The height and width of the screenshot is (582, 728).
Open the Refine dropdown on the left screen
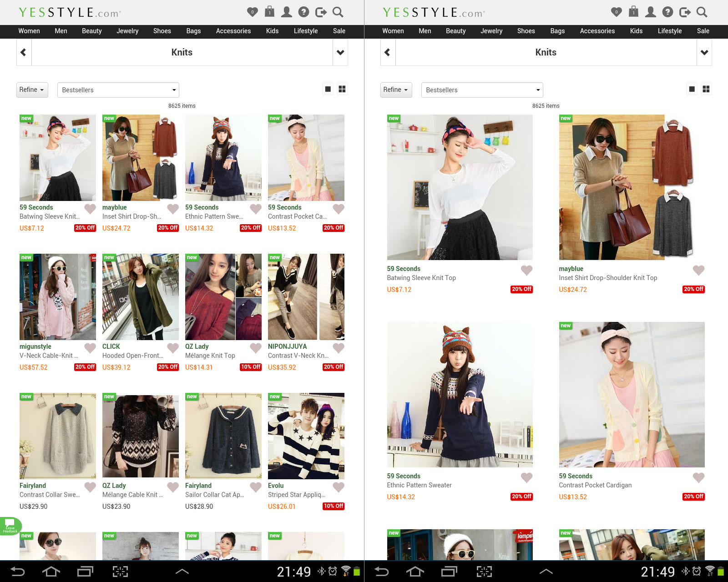coord(32,90)
